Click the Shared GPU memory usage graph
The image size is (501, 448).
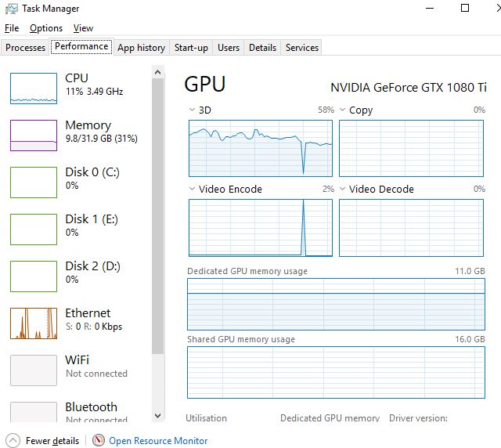[336, 373]
